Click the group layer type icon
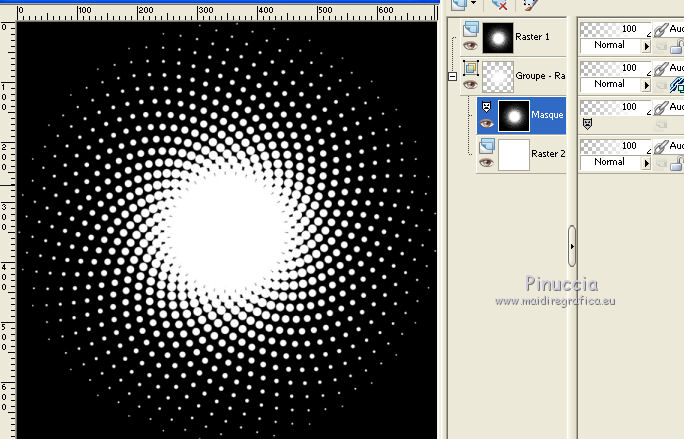Image resolution: width=684 pixels, height=439 pixels. click(471, 68)
